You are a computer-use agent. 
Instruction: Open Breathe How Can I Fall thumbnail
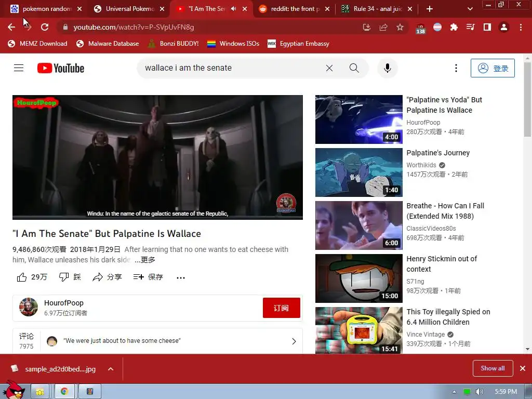tap(358, 225)
